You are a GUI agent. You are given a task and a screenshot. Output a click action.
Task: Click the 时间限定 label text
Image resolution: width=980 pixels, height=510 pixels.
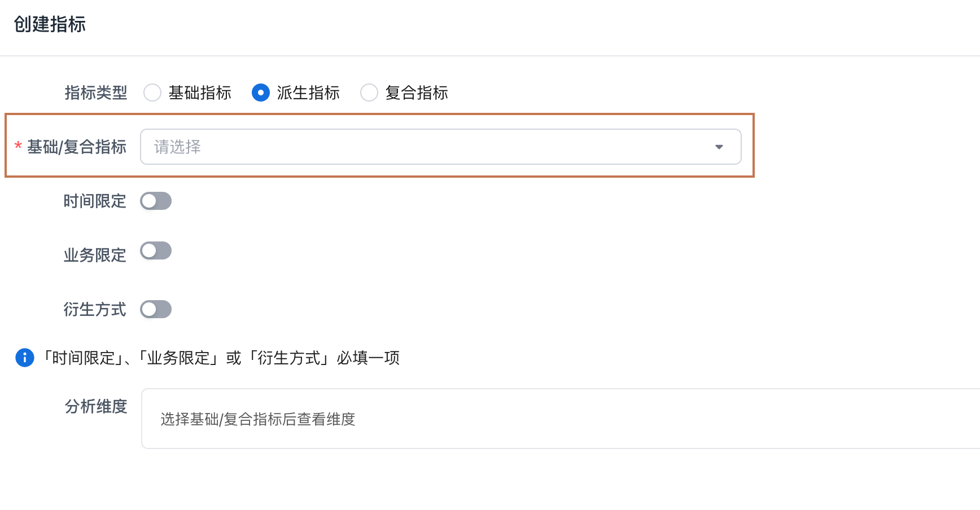tap(95, 201)
